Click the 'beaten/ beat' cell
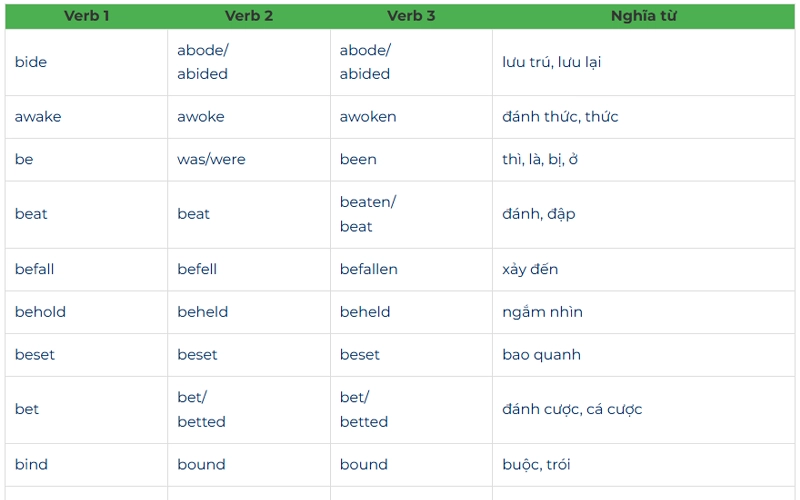The image size is (800, 500). point(411,214)
